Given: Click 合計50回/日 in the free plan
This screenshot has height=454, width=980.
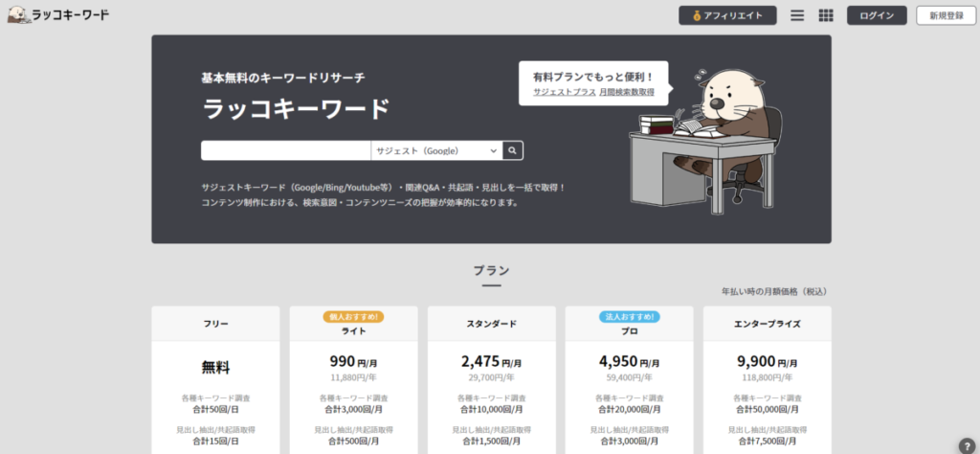Looking at the screenshot, I should (x=215, y=410).
